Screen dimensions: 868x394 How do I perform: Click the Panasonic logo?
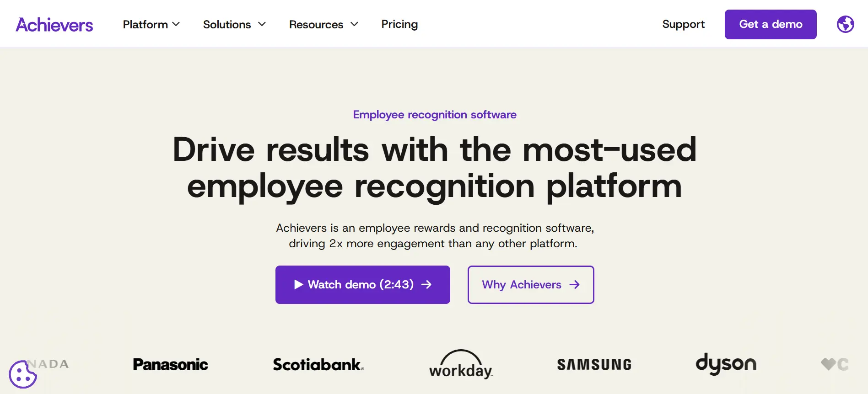170,364
